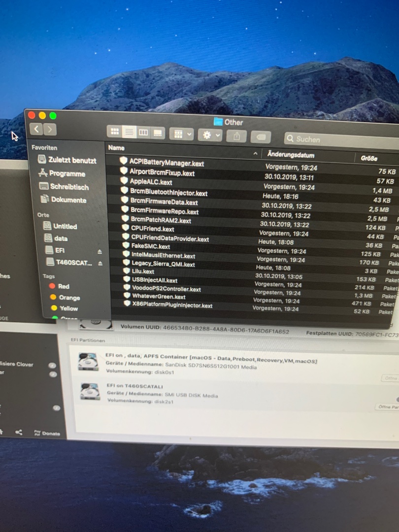Image resolution: width=399 pixels, height=532 pixels.
Task: Sort by the Name column header
Action: 116,148
